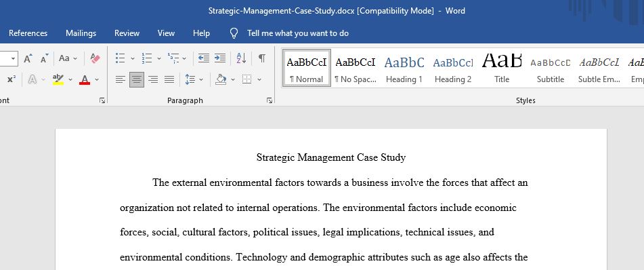Click the Decrease Indent icon

[x=204, y=58]
